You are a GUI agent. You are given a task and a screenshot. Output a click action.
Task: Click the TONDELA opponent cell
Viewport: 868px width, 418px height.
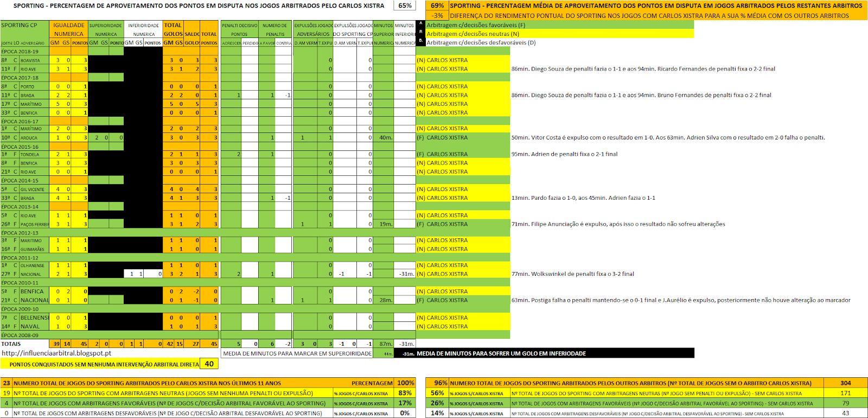pos(34,154)
